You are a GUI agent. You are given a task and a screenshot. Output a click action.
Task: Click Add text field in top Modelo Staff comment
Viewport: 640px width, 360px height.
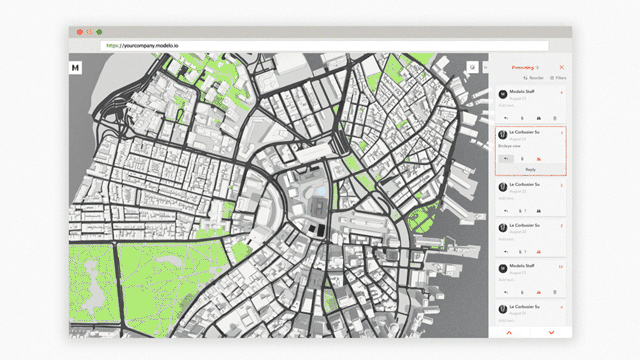507,105
